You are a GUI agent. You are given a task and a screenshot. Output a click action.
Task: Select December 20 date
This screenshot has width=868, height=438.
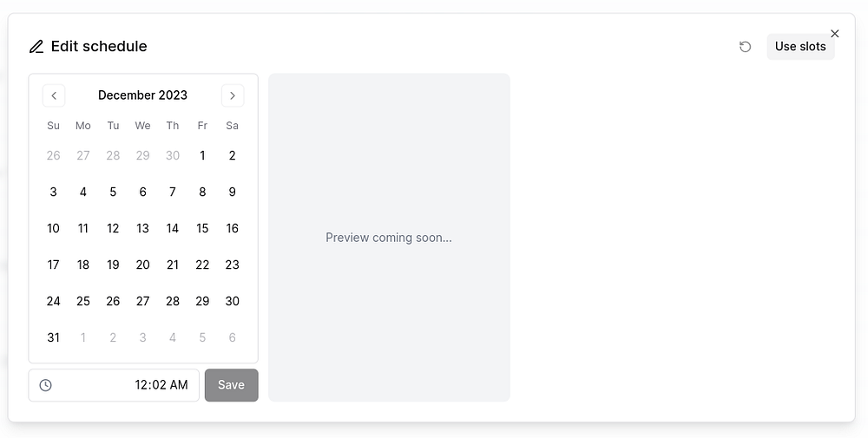pos(142,265)
